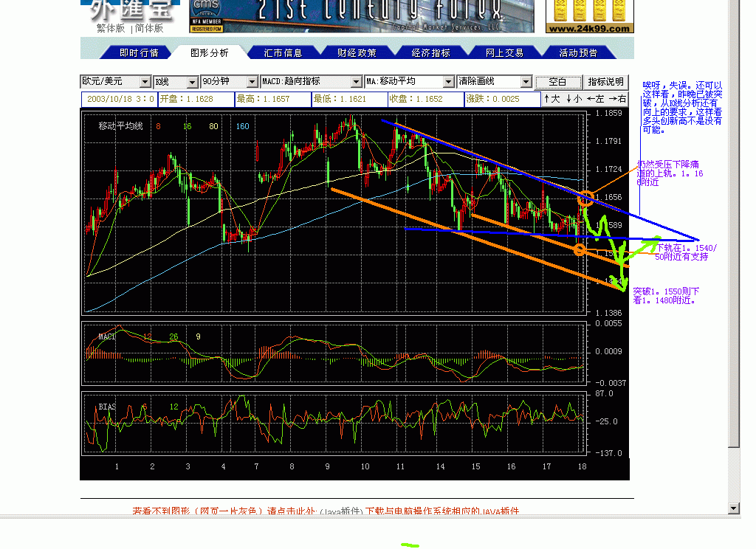This screenshot has height=549, width=756.
Task: Click the 外汇宝 site logo
Action: click(x=130, y=10)
